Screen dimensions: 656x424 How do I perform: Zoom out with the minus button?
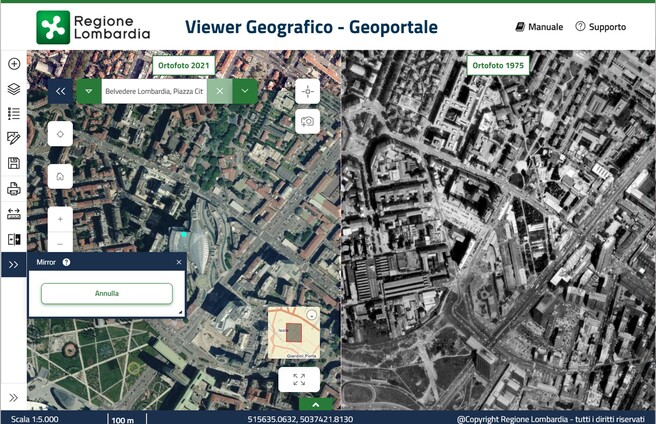[x=60, y=243]
